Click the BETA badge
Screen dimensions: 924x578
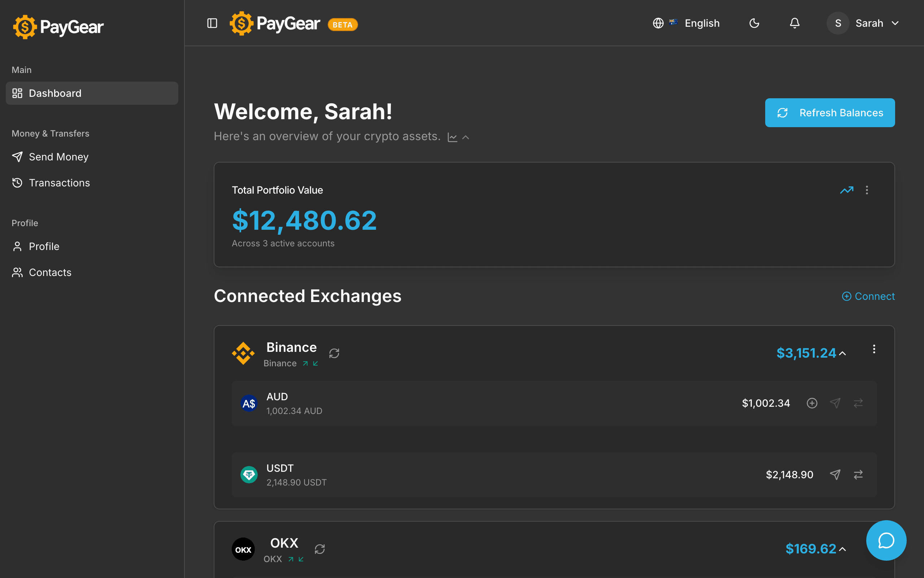[343, 25]
